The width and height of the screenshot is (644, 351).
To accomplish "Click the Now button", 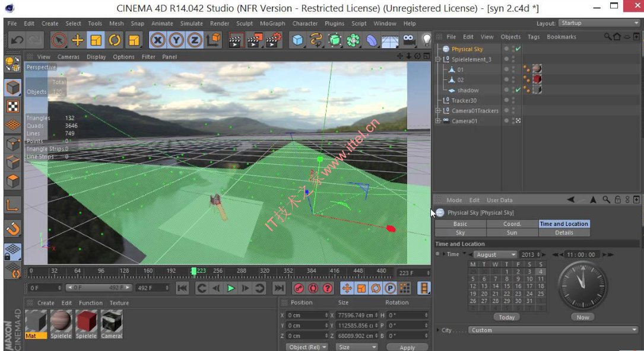I will [582, 317].
